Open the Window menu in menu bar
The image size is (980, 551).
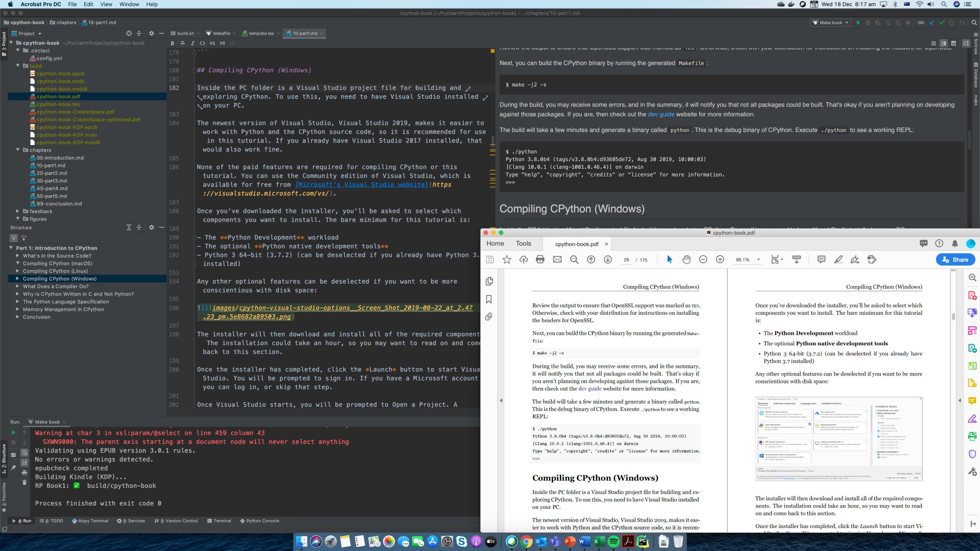[129, 4]
